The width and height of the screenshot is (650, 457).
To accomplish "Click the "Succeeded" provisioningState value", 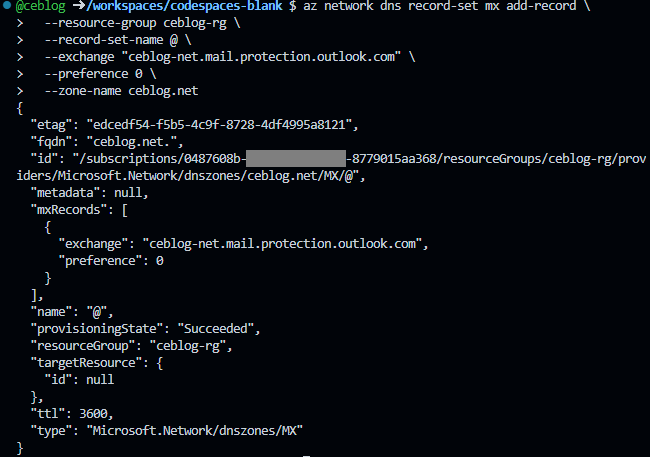I will [216, 328].
